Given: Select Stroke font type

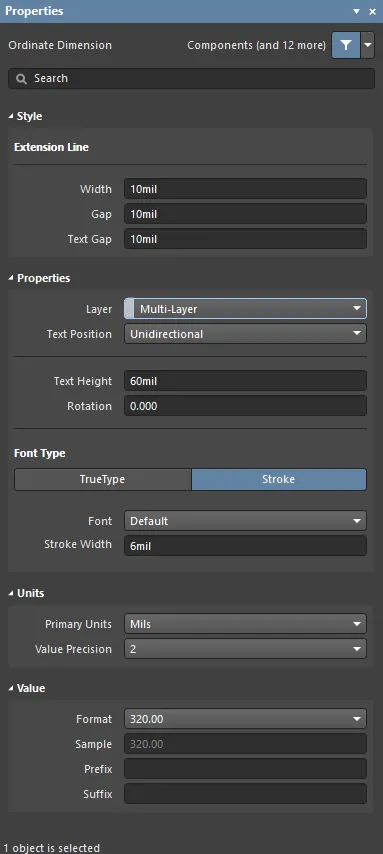Looking at the screenshot, I should (279, 479).
